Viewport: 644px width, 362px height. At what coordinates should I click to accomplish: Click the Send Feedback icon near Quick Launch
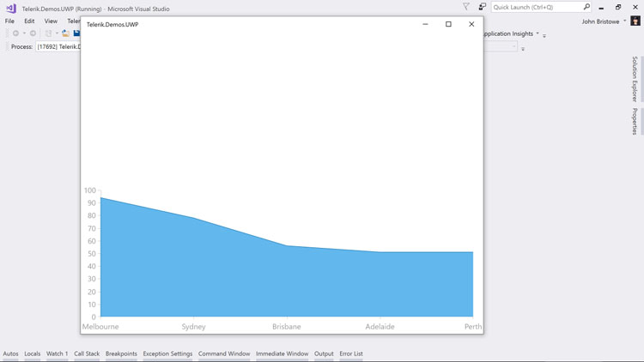pos(483,7)
